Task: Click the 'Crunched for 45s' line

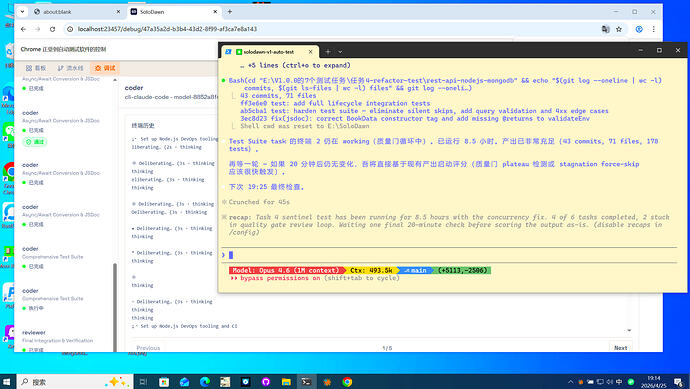Action: tap(259, 202)
